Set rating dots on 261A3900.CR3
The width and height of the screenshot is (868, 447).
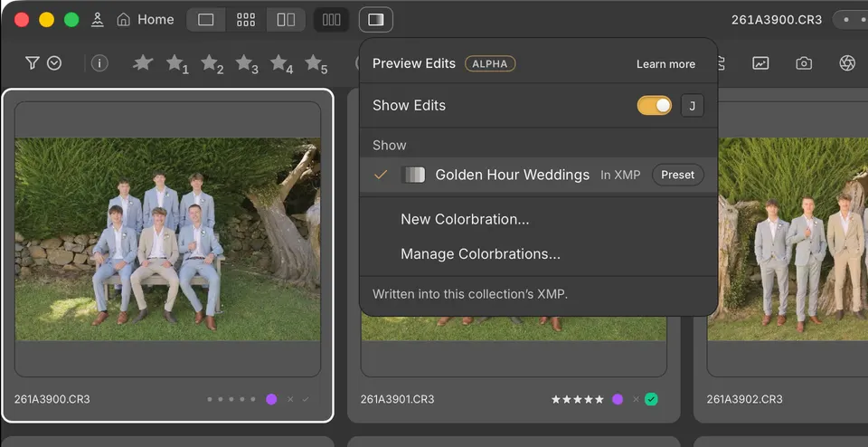(x=231, y=399)
